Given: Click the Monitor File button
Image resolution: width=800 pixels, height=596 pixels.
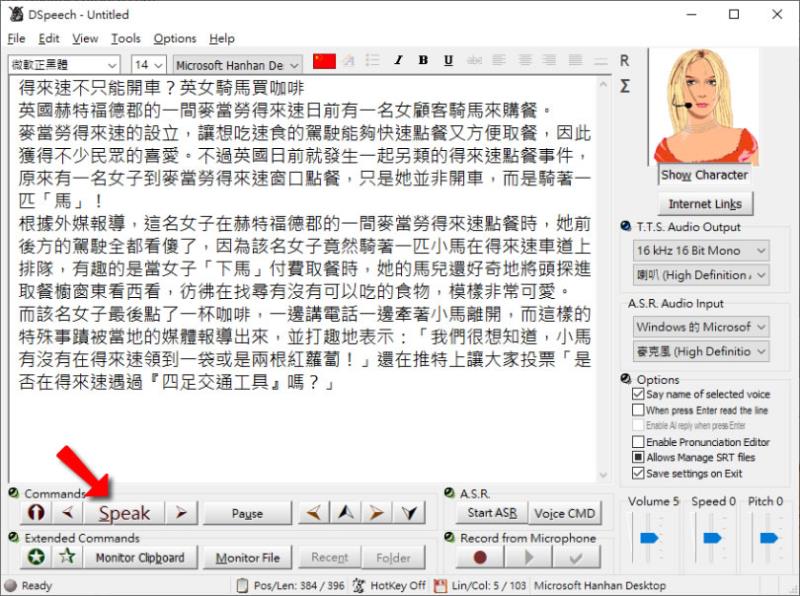Looking at the screenshot, I should (247, 557).
